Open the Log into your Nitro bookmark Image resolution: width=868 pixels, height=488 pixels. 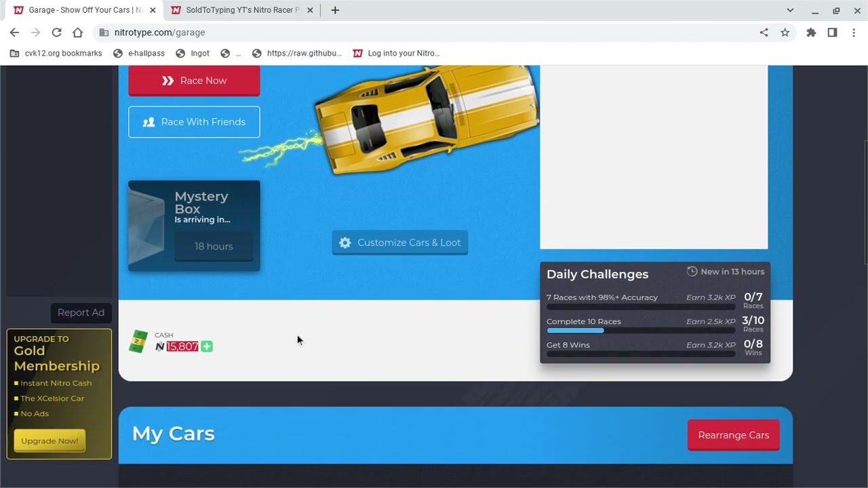(x=397, y=53)
